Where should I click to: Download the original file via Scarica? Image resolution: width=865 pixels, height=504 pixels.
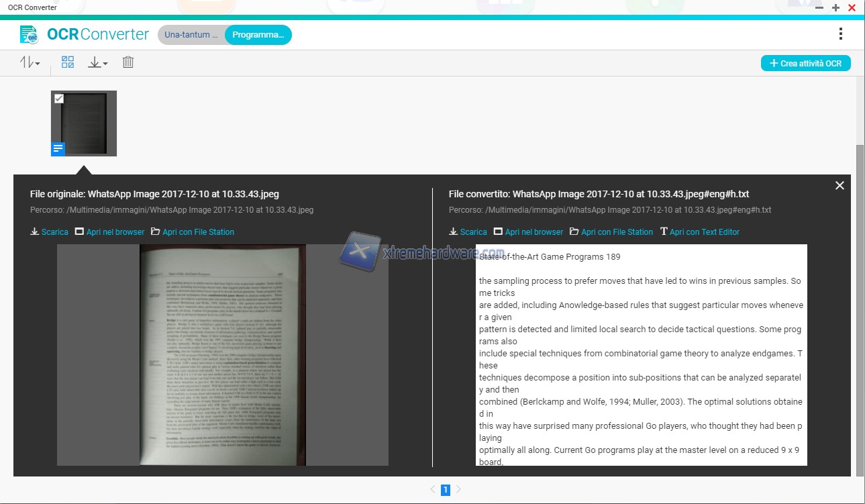coord(49,232)
